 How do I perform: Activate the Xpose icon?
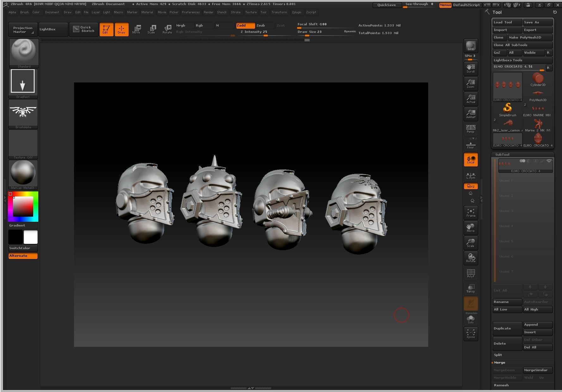pos(471,334)
